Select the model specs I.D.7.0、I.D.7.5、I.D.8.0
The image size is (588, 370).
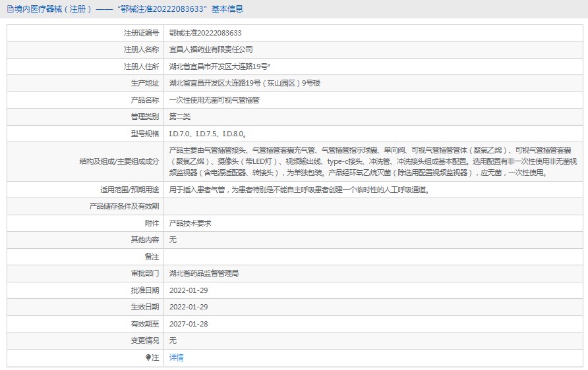coord(208,134)
